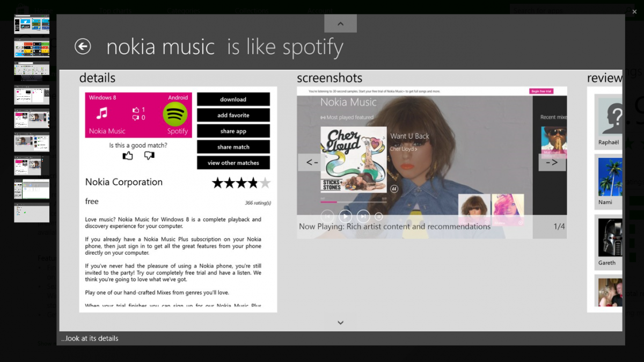Image resolution: width=644 pixels, height=362 pixels.
Task: Click 'Is this a good match?' text
Action: pos(138,145)
